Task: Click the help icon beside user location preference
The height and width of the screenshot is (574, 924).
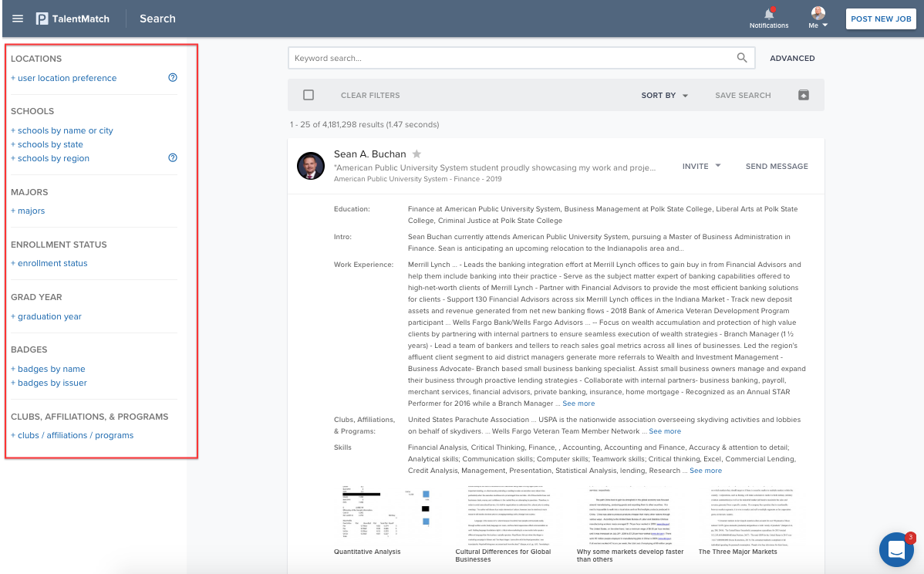Action: point(173,78)
